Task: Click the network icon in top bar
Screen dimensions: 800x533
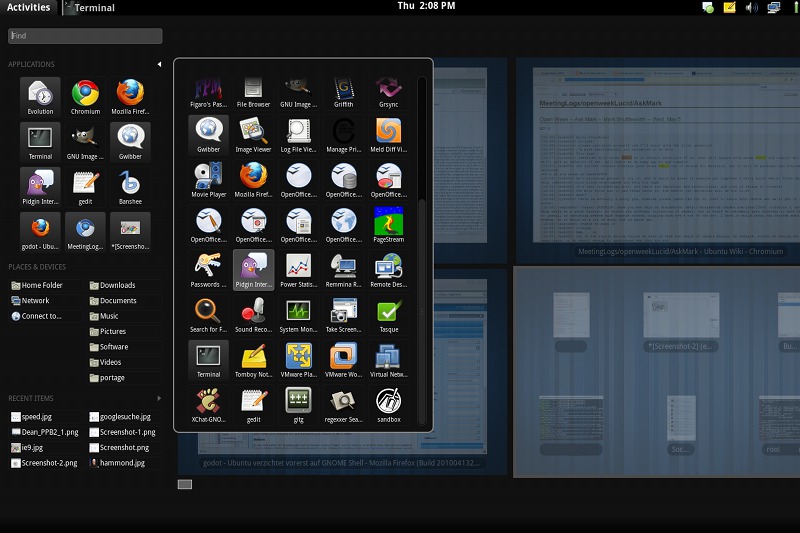Action: pos(773,7)
